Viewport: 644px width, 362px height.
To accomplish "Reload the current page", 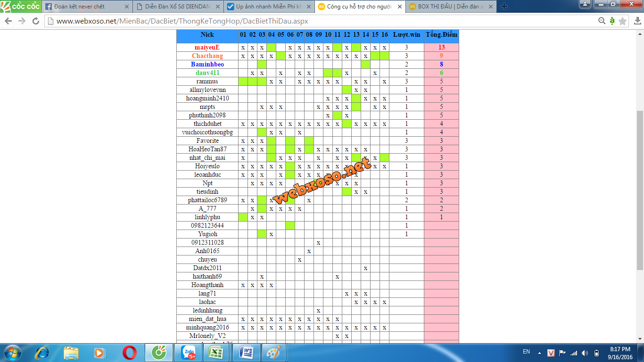I will tap(36, 21).
